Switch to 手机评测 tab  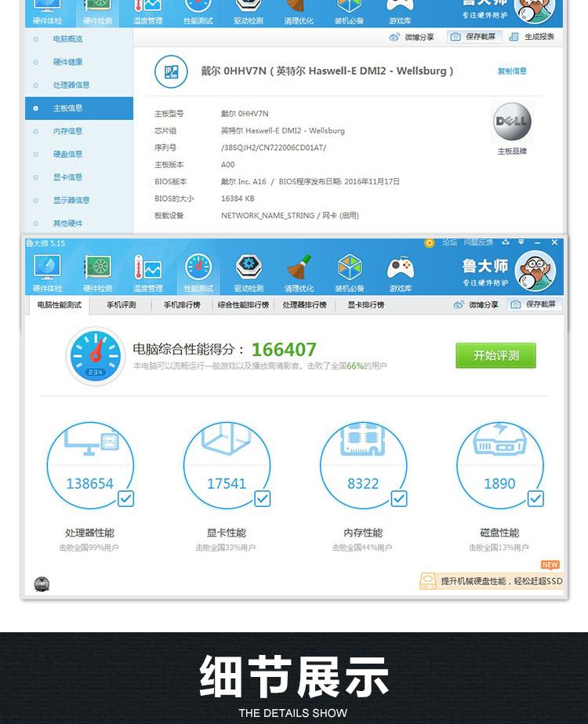click(x=121, y=305)
